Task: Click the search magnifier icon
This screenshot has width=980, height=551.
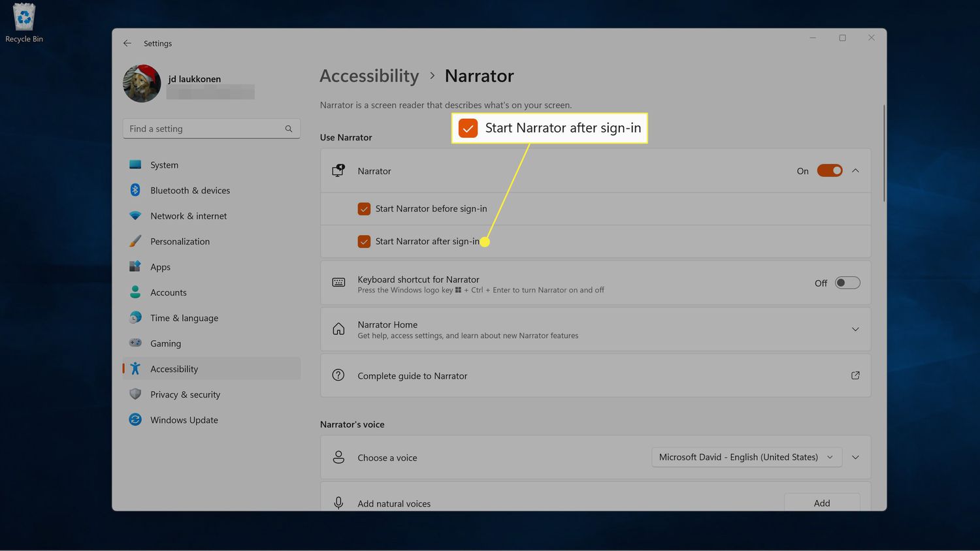Action: pyautogui.click(x=289, y=129)
